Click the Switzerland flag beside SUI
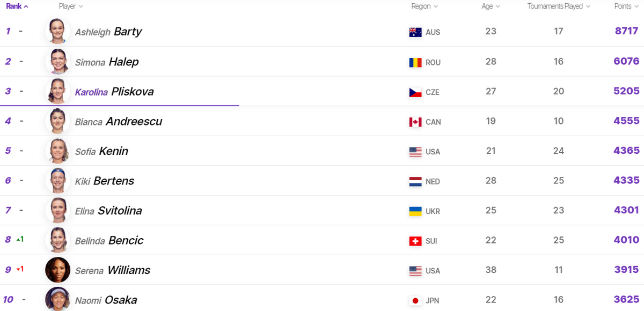Viewport: 644px width, 311px height. tap(415, 241)
